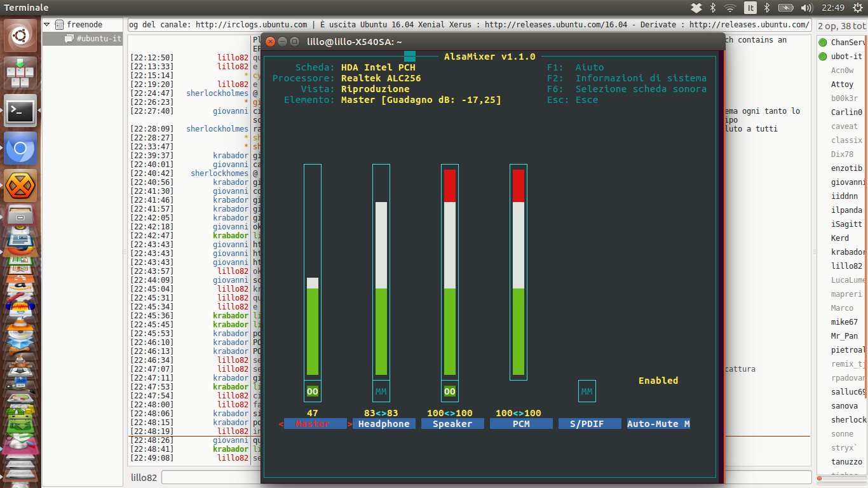Open the 'It' keyboard layout indicator
Screen dimensions: 868x488
pos(750,8)
